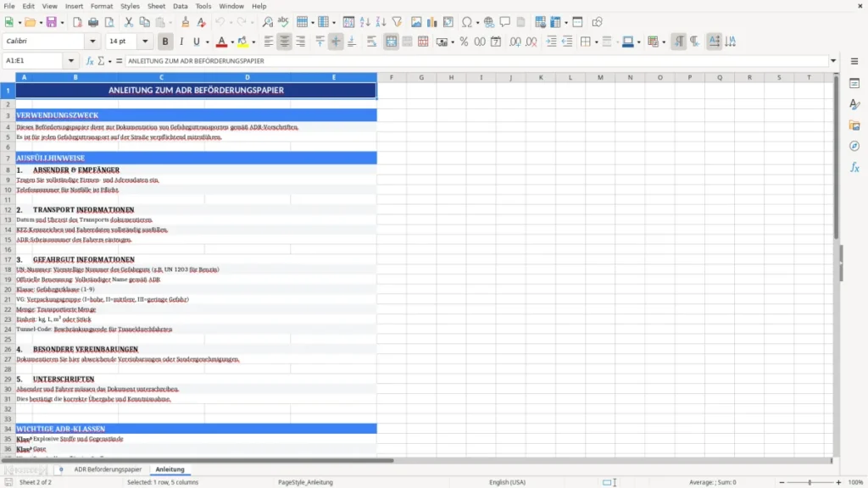
Task: Toggle Align Left
Action: [269, 42]
